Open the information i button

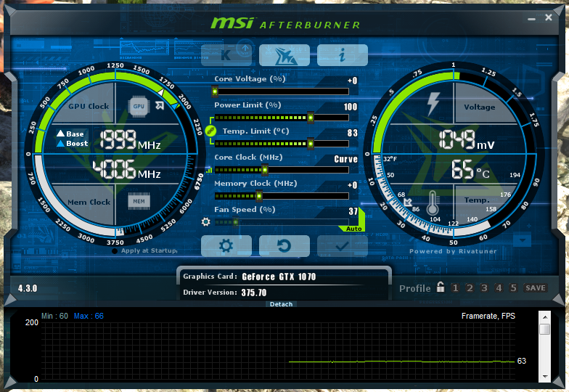pos(343,55)
